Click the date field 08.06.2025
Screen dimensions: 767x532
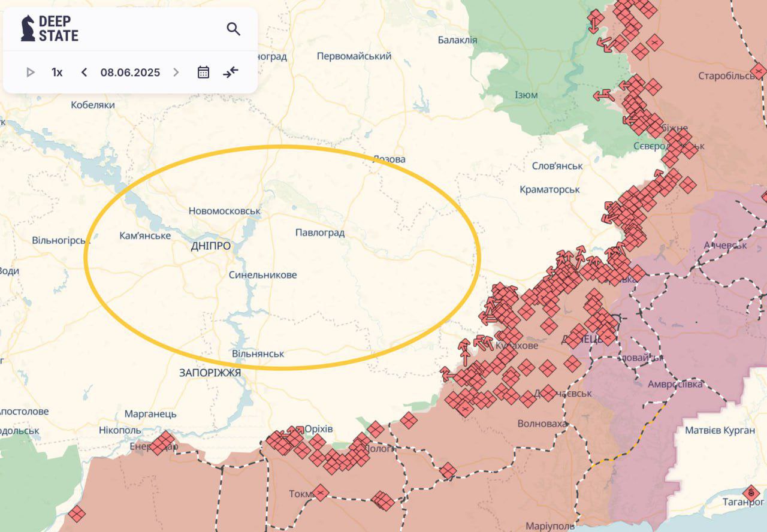[130, 72]
